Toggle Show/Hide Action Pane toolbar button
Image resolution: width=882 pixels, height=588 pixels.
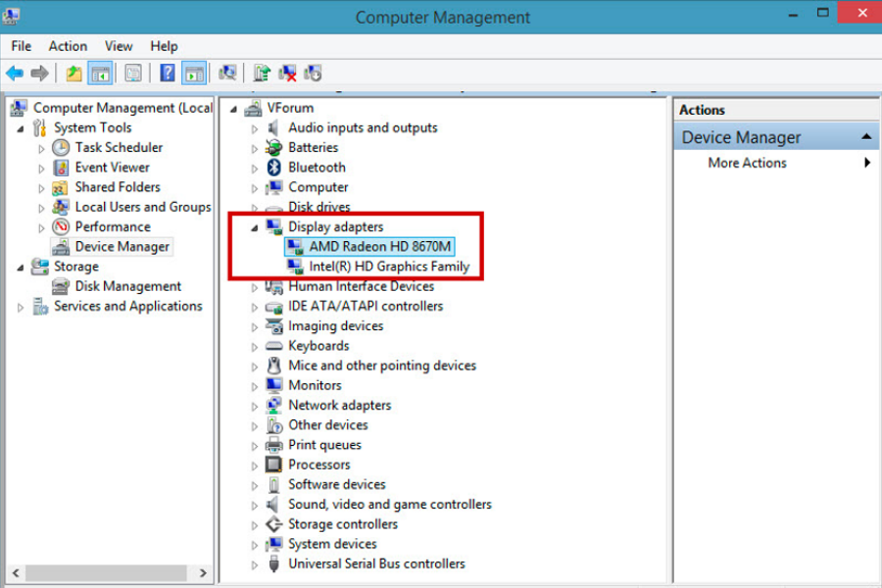pos(194,73)
